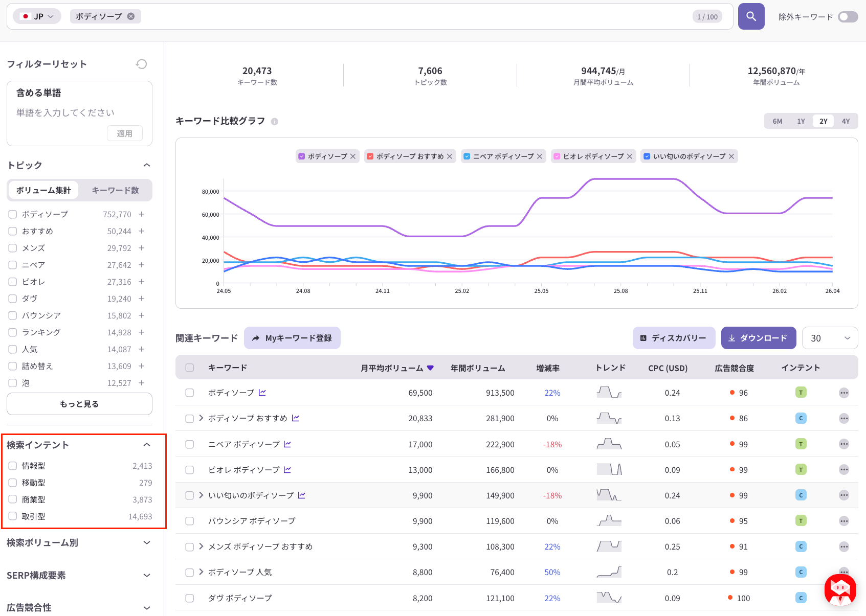Check the 商業型 intent checkbox
866x616 pixels.
(13, 499)
